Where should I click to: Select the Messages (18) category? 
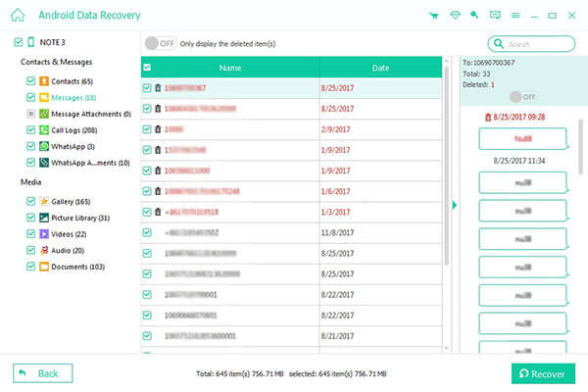[x=73, y=98]
